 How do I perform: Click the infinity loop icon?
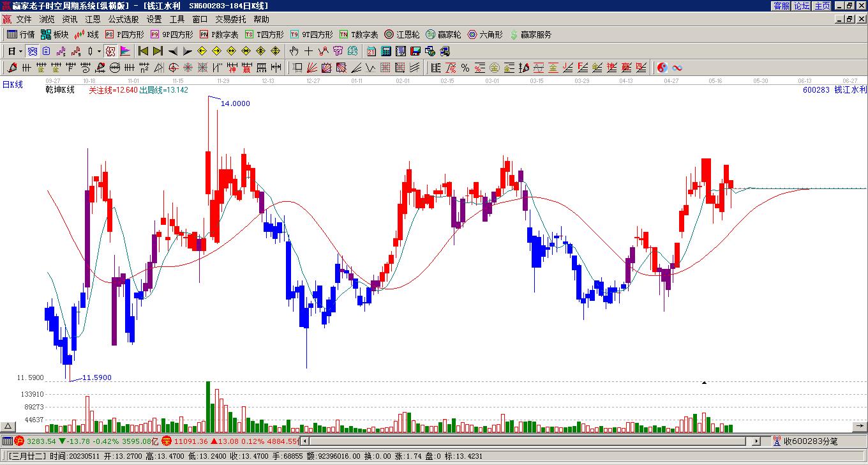coord(677,68)
